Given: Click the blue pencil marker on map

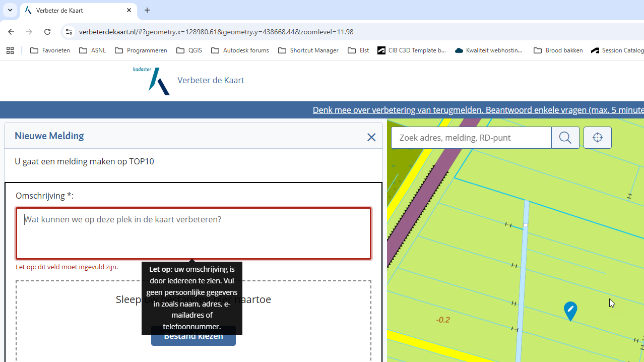Looking at the screenshot, I should point(570,310).
